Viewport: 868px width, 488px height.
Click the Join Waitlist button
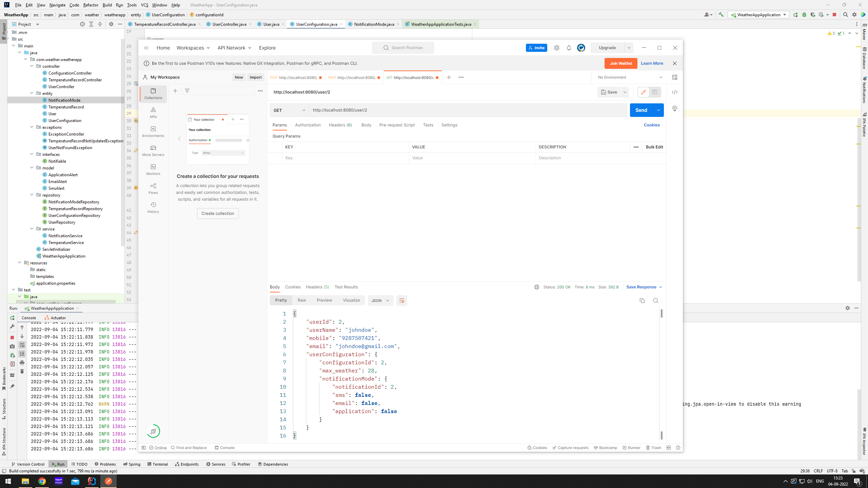pyautogui.click(x=621, y=63)
